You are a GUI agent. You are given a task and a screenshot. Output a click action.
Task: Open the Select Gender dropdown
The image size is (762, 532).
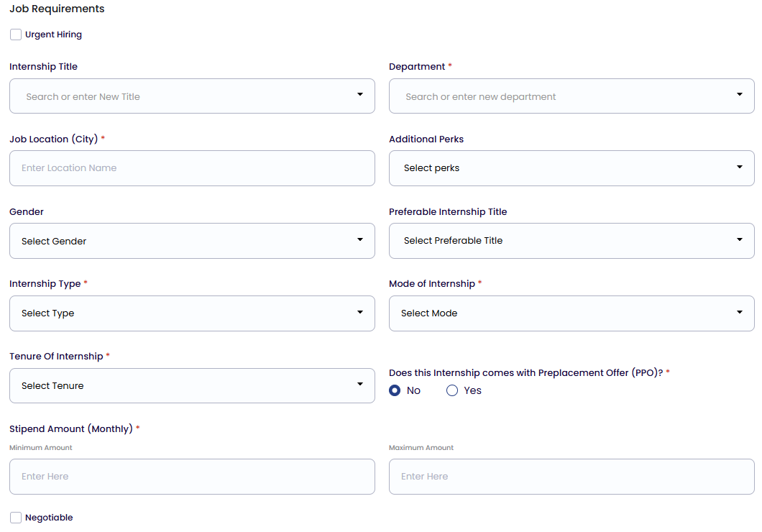click(180, 241)
